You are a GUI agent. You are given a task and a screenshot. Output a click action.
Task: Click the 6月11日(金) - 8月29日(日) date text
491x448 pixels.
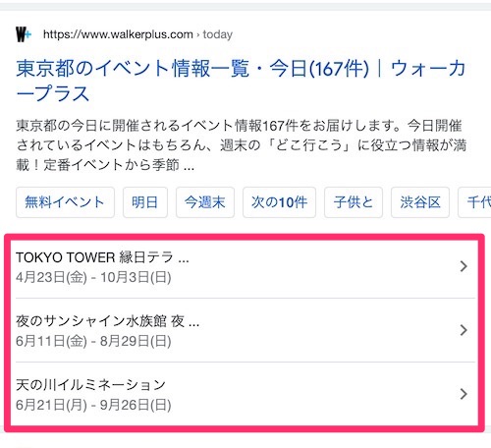coord(93,342)
